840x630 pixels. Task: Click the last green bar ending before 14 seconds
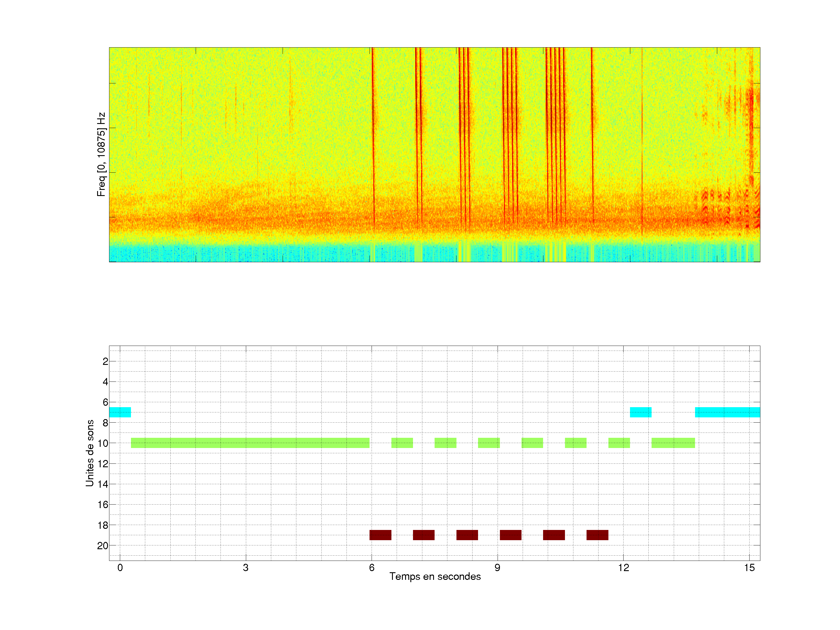click(673, 443)
